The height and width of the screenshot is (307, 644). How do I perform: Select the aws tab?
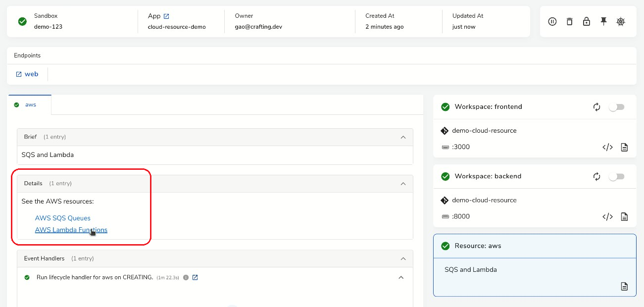(30, 104)
